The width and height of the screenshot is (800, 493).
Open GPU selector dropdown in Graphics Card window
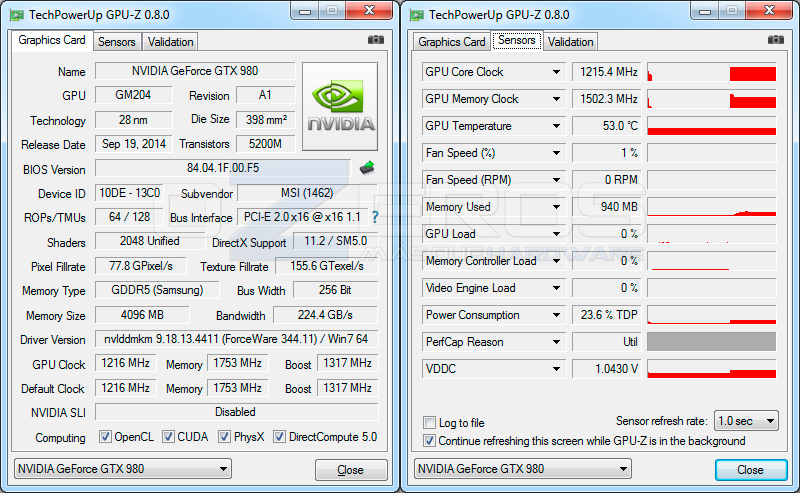123,469
